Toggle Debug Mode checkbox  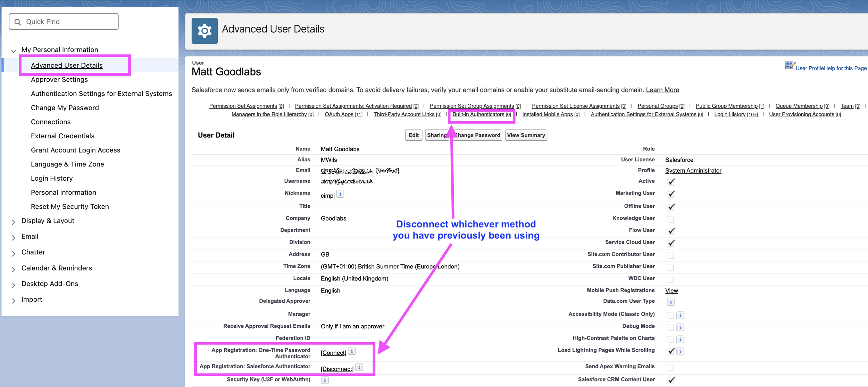(670, 327)
